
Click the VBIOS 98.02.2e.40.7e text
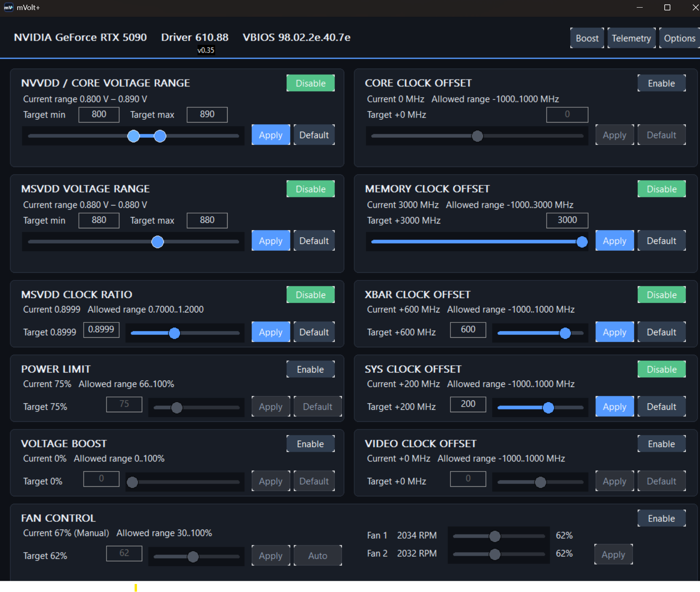click(297, 37)
